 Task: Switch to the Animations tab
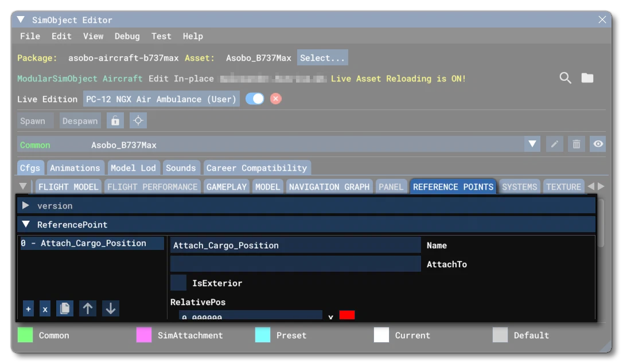coord(75,167)
